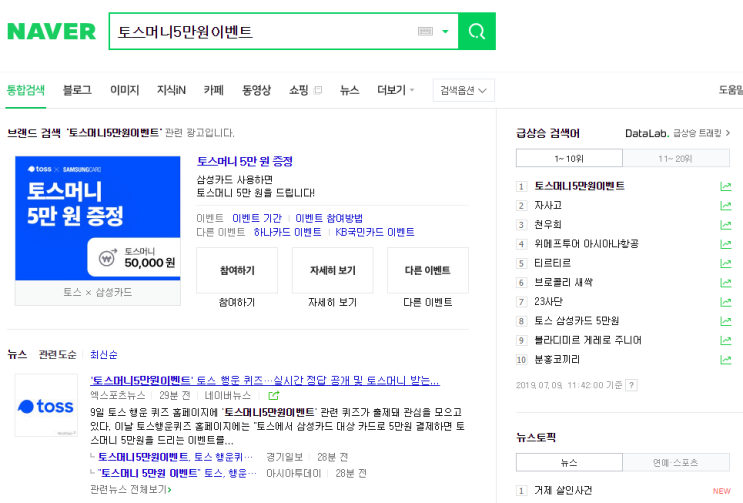Open the 경기일보 related article link
Image resolution: width=743 pixels, height=503 pixels.
tap(176, 457)
